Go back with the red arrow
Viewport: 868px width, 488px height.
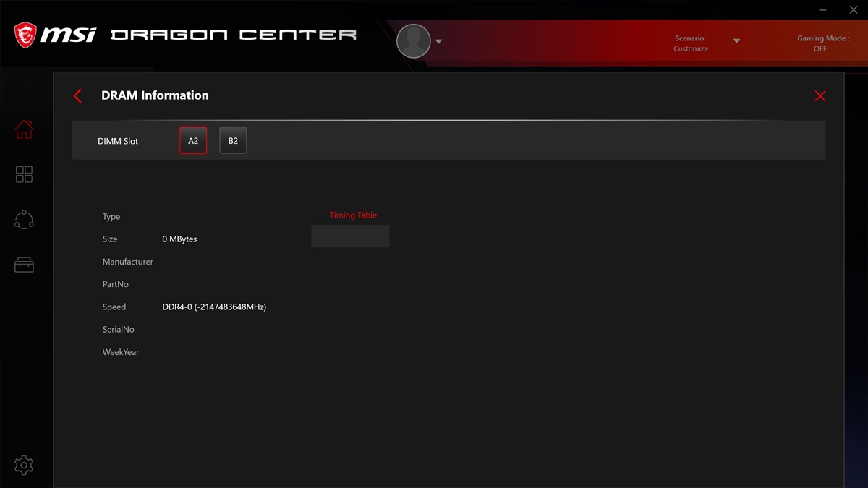[77, 95]
